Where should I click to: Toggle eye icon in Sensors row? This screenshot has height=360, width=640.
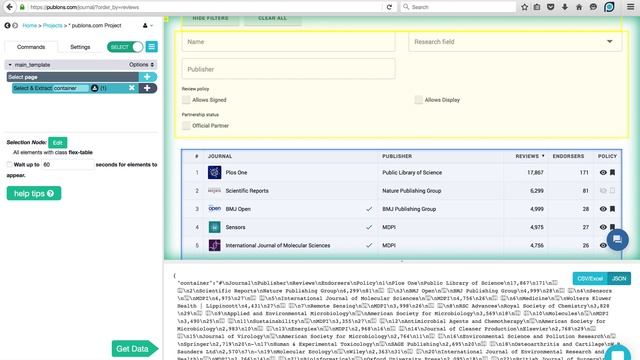coord(603,227)
